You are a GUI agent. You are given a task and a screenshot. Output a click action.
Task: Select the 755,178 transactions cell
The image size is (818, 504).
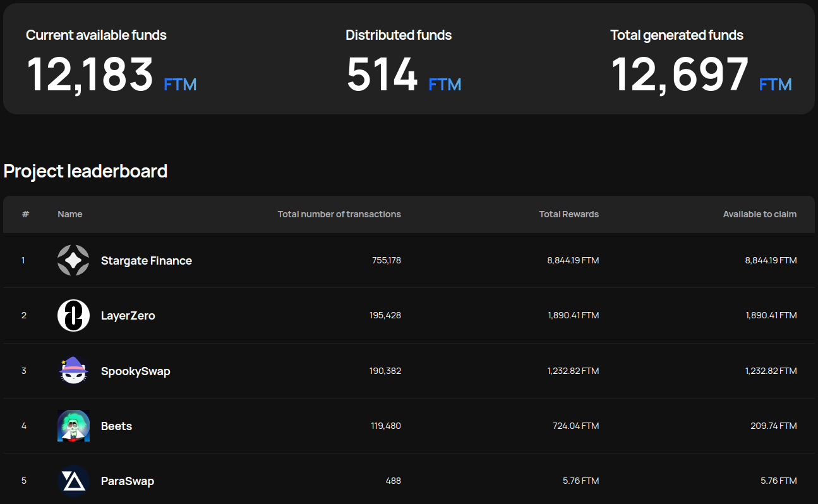click(387, 260)
